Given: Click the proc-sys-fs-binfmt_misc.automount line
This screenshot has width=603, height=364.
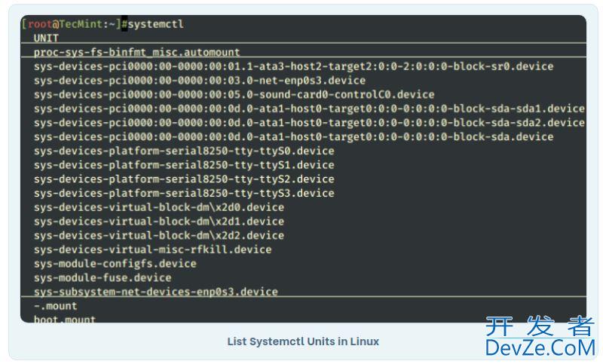Looking at the screenshot, I should click(x=137, y=52).
